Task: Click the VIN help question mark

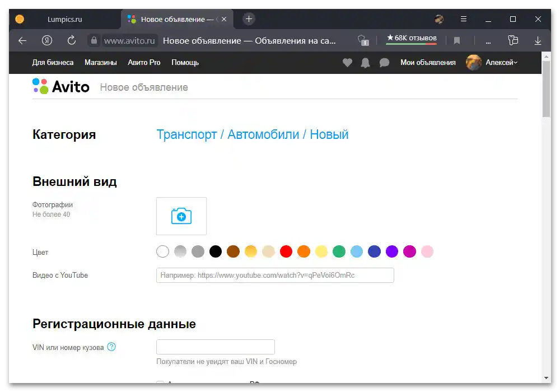Action: tap(111, 347)
